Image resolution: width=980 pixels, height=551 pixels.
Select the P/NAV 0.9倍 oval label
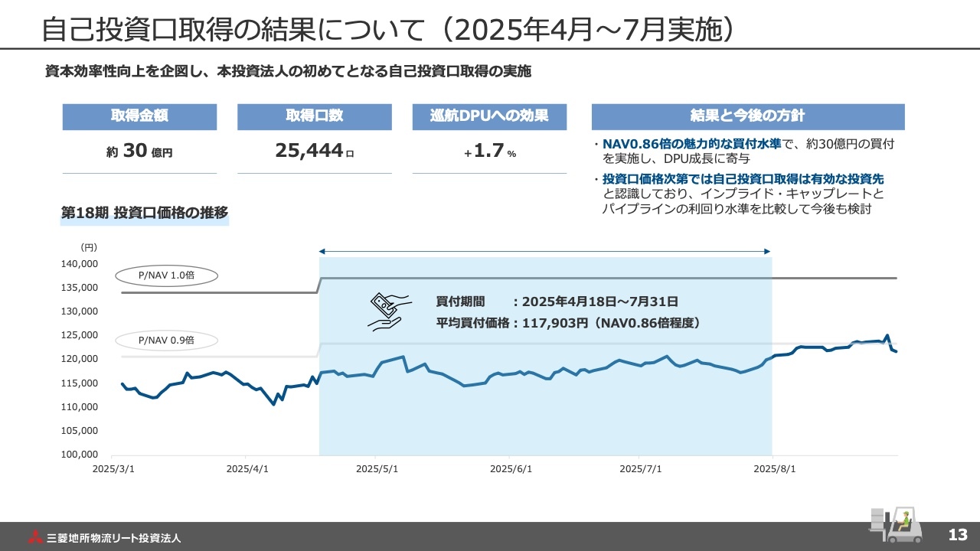click(167, 340)
